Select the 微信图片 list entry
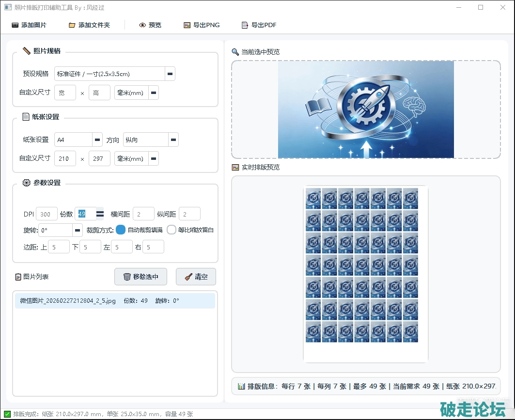This screenshot has width=515, height=420. click(115, 300)
